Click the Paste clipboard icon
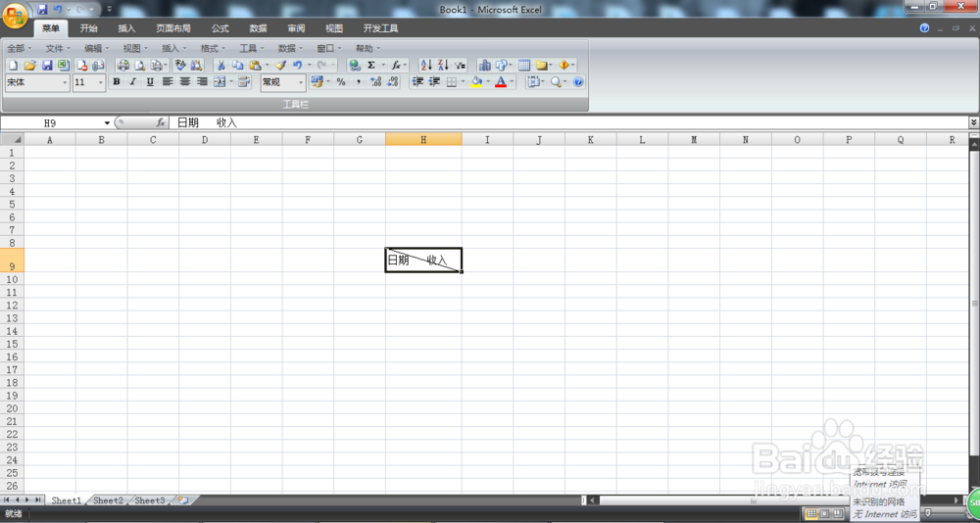 255,65
